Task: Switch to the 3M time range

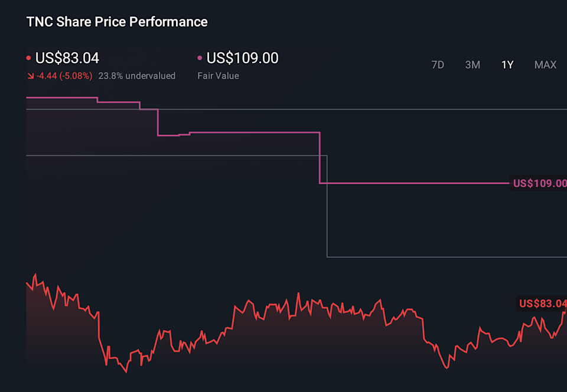Action: pos(472,65)
